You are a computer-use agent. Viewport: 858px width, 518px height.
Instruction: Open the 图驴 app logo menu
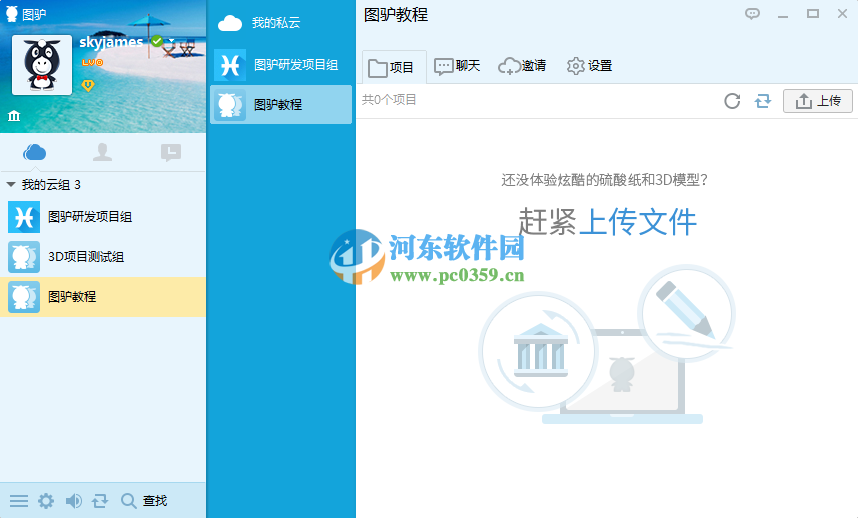tap(11, 14)
